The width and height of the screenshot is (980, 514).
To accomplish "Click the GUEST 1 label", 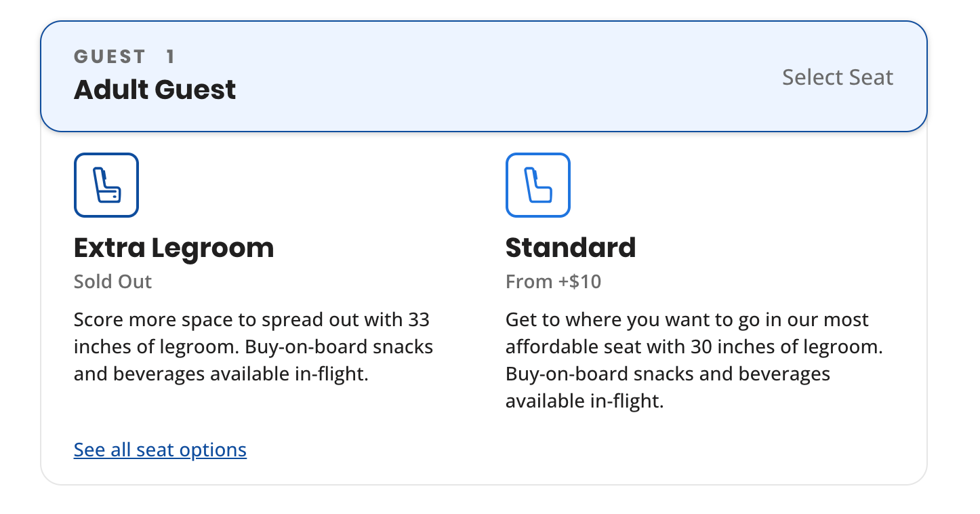I will click(124, 56).
